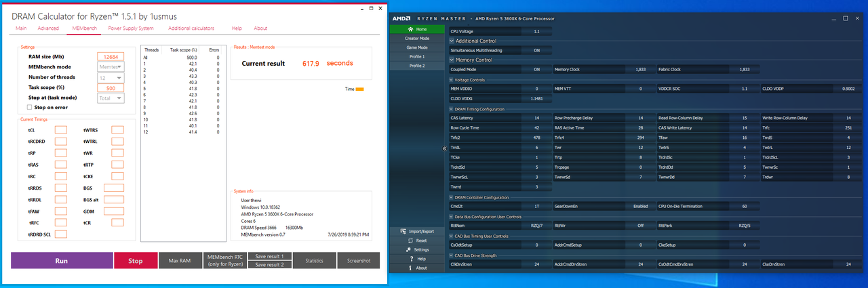
Task: Collapse Data Bus Configuration User Controls
Action: pos(452,217)
